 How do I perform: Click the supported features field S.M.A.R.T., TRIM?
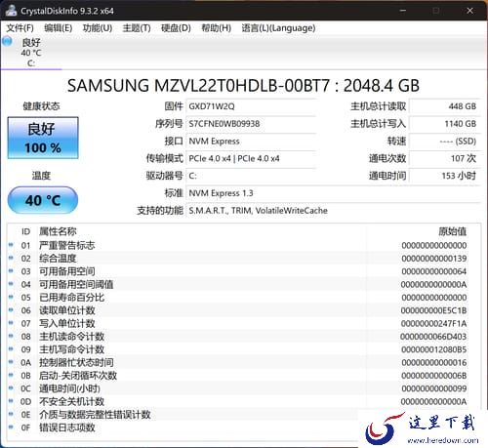click(x=333, y=211)
